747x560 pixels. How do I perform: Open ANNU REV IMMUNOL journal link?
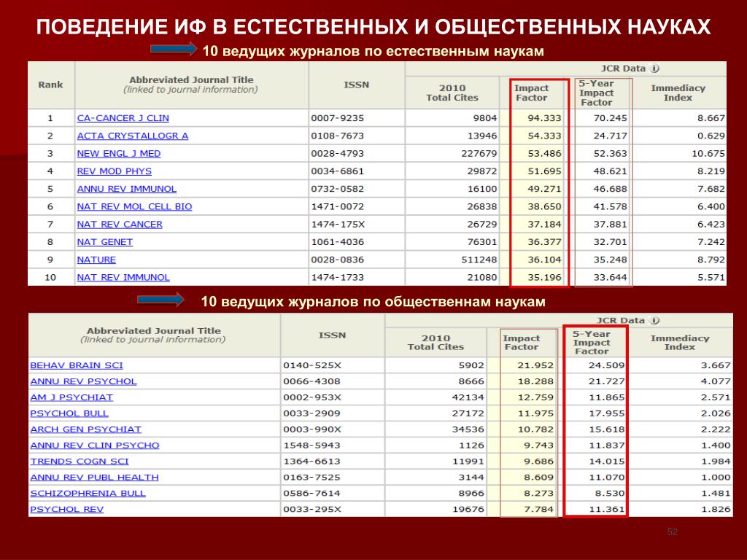pyautogui.click(x=127, y=189)
